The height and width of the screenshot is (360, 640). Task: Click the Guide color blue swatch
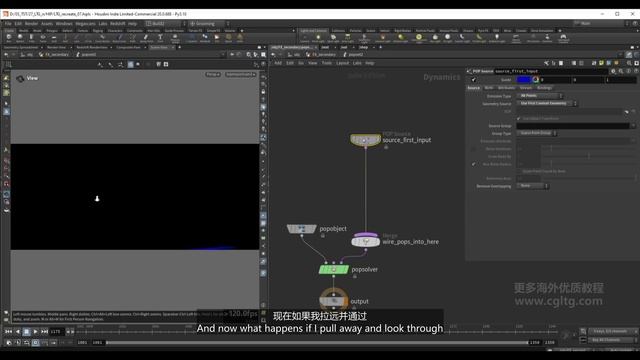[x=524, y=80]
